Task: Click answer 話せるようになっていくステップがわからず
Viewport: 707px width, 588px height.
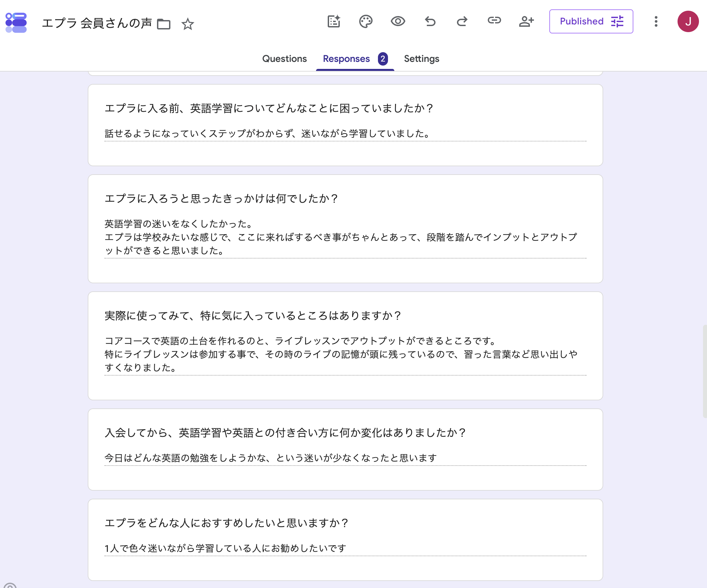Action: pos(268,133)
